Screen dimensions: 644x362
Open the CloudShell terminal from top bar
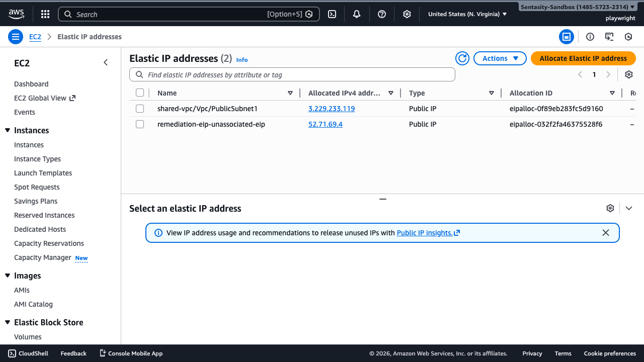[332, 14]
